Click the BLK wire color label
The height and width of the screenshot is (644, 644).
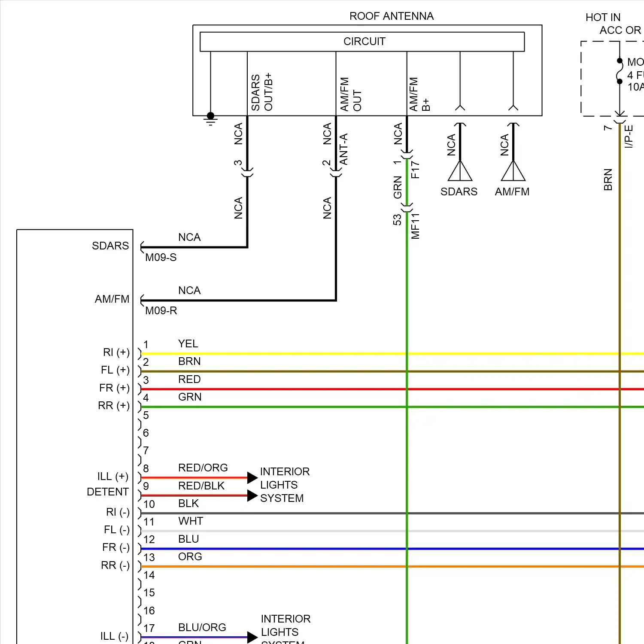coord(188,503)
